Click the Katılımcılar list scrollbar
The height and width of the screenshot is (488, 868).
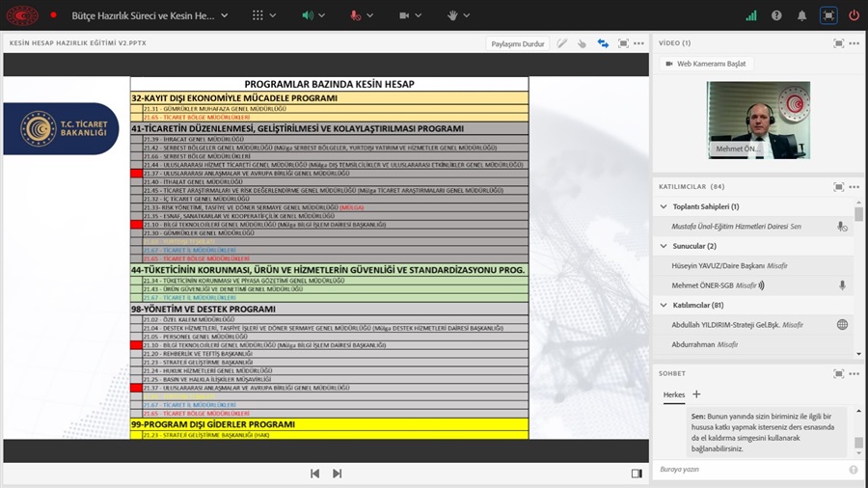tap(858, 214)
